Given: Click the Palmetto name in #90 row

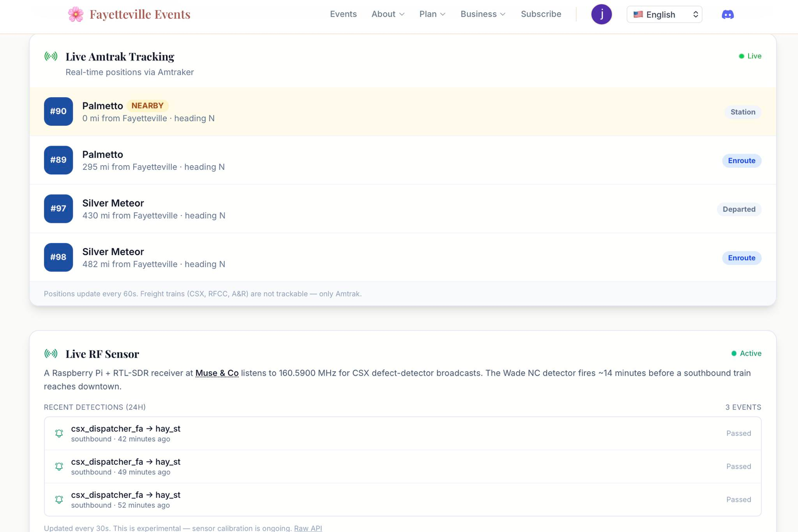Looking at the screenshot, I should (103, 106).
